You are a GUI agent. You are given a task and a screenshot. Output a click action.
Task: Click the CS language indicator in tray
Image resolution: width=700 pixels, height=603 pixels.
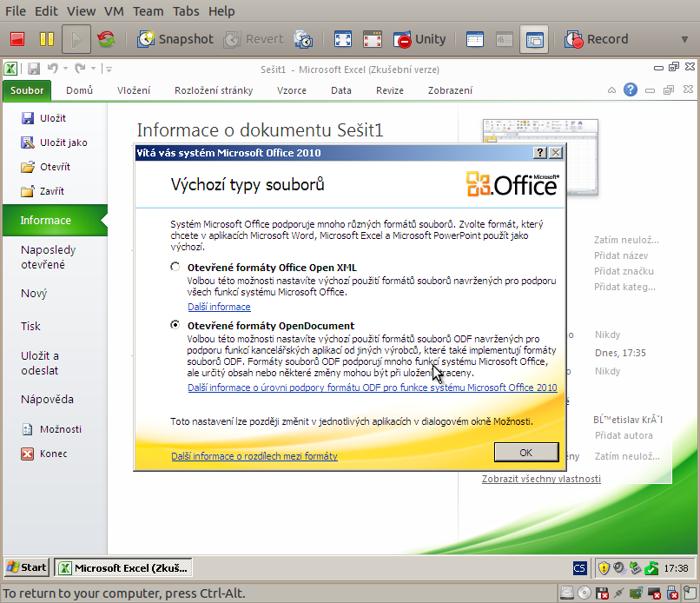pyautogui.click(x=579, y=568)
